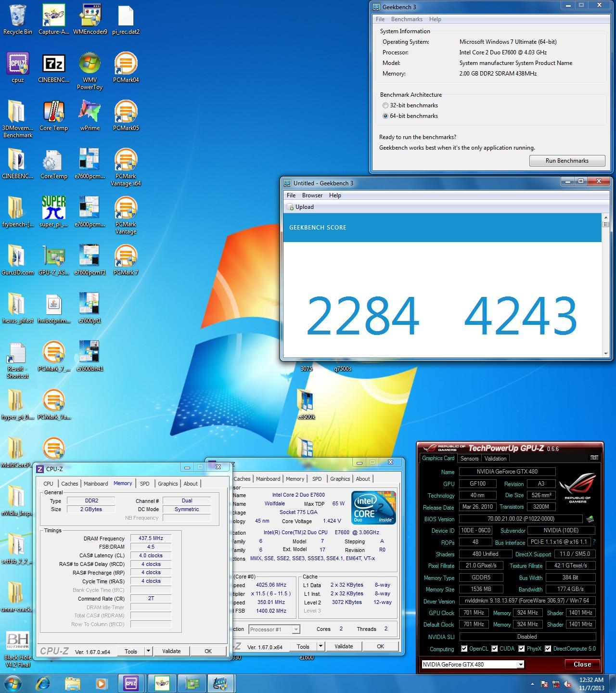Click Tools button in Memory CPU-Z window
Viewport: 616px width, 693px height.
(131, 651)
